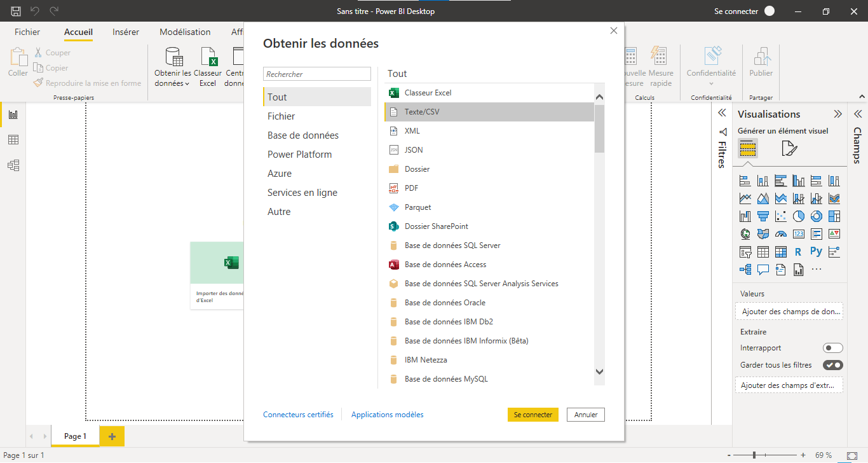Open the Connecteurs certifiés link
The image size is (868, 463).
click(298, 415)
